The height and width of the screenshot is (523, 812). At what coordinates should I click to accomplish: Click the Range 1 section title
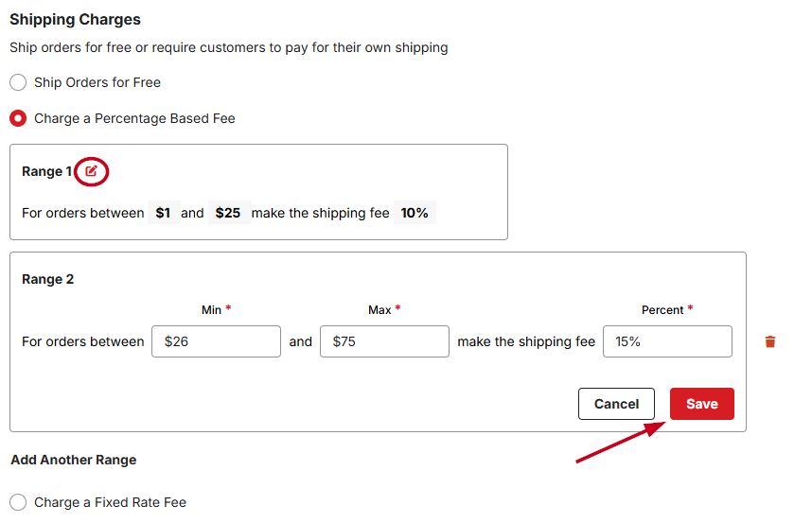pyautogui.click(x=45, y=171)
